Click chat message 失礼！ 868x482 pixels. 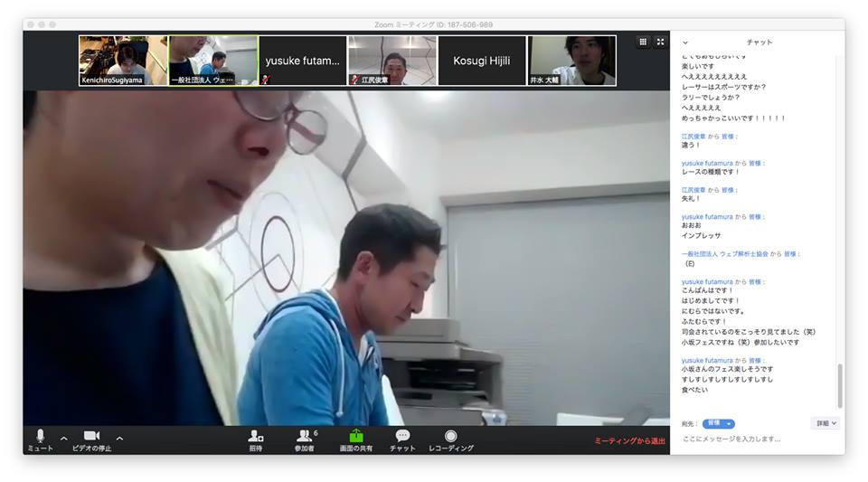690,199
